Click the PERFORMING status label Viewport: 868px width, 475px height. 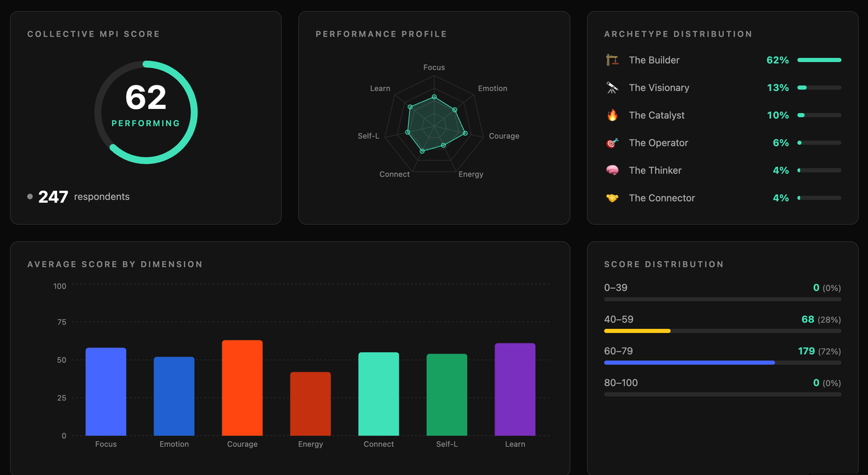(146, 123)
